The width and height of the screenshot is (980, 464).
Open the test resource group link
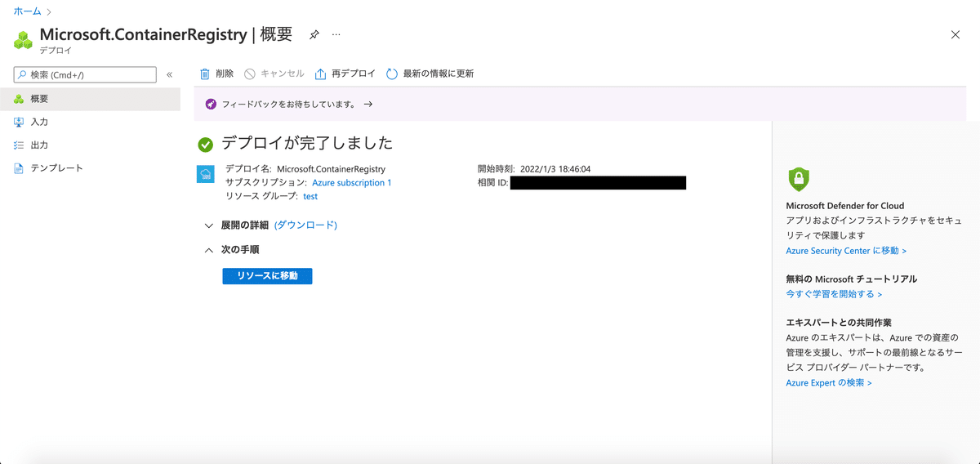pyautogui.click(x=310, y=196)
